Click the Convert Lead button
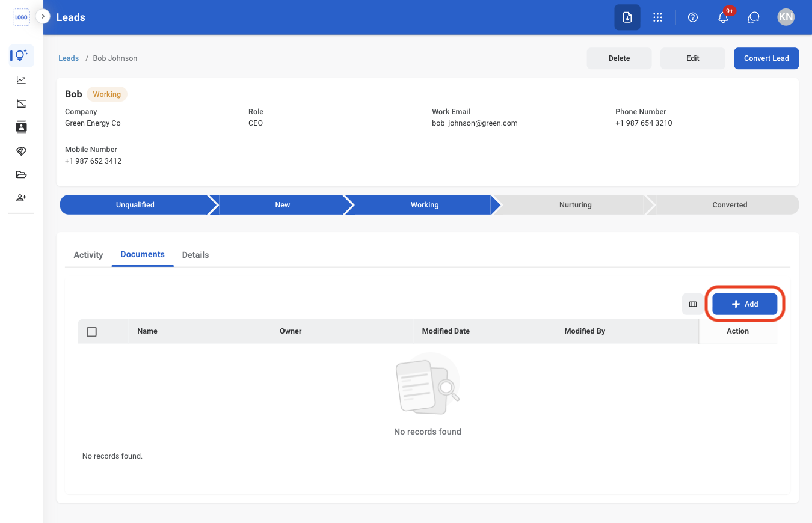Viewport: 812px width, 523px height. (766, 58)
